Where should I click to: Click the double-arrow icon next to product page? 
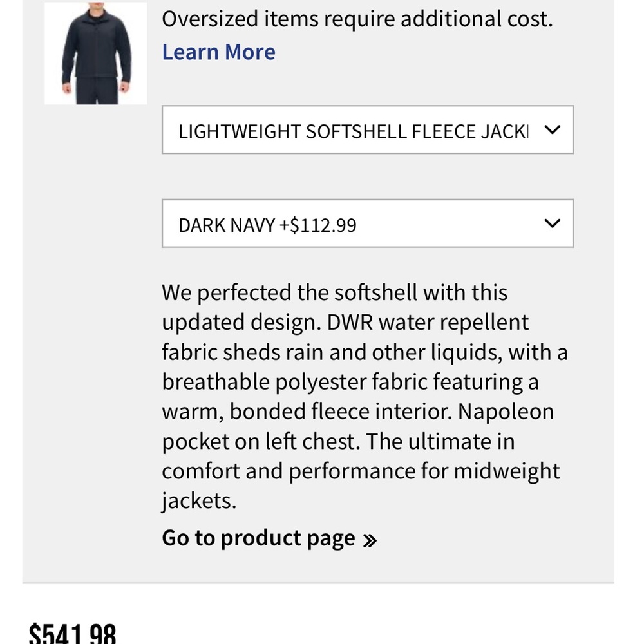tap(372, 537)
